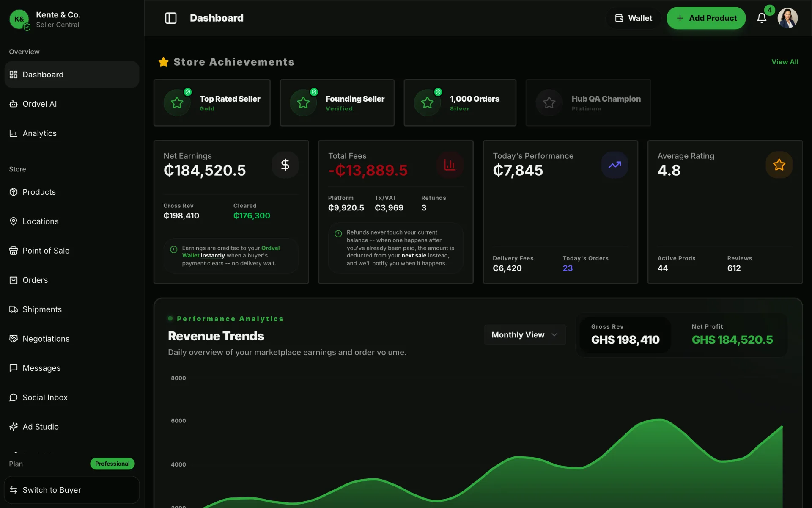812x508 pixels.
Task: Open Point of Sale page
Action: pyautogui.click(x=72, y=251)
